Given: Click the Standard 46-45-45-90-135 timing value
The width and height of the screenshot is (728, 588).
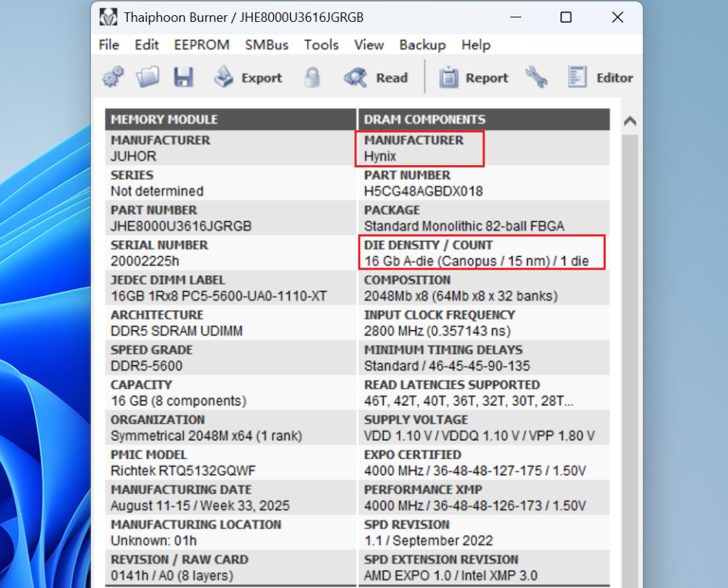Looking at the screenshot, I should (447, 366).
